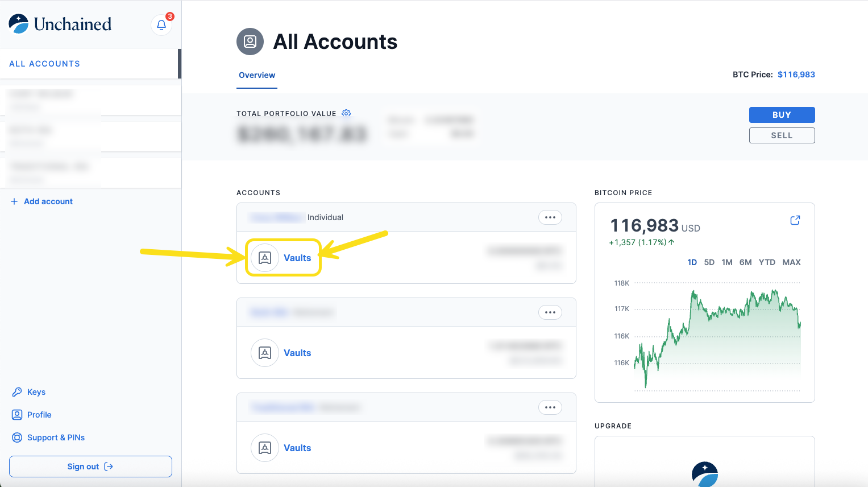Click the SELL button

[782, 135]
